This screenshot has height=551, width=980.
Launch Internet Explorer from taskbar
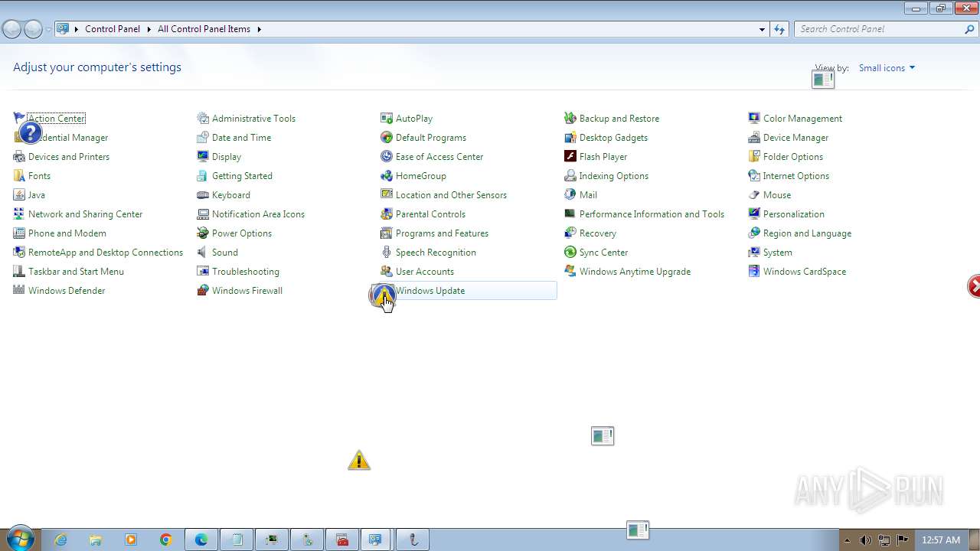(x=60, y=540)
